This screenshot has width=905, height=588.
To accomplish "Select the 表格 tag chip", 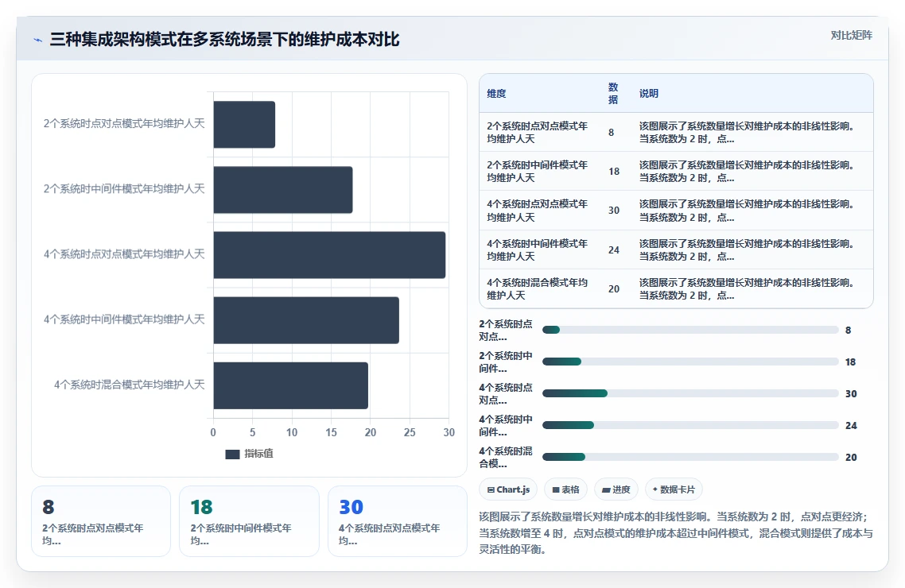I will (x=565, y=489).
